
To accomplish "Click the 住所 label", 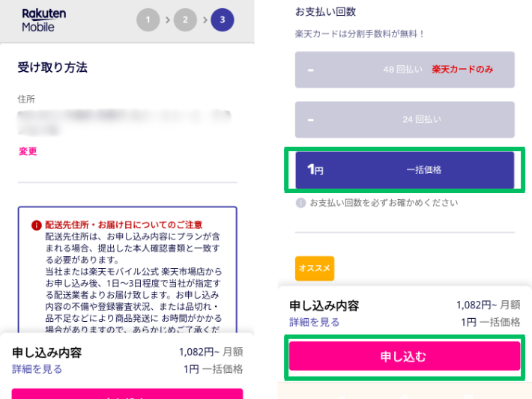I will pyautogui.click(x=26, y=99).
